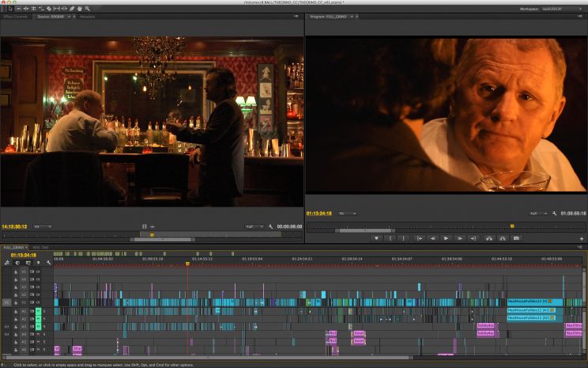Toggle mute on audio track A1
The image size is (588, 368).
[x=37, y=309]
